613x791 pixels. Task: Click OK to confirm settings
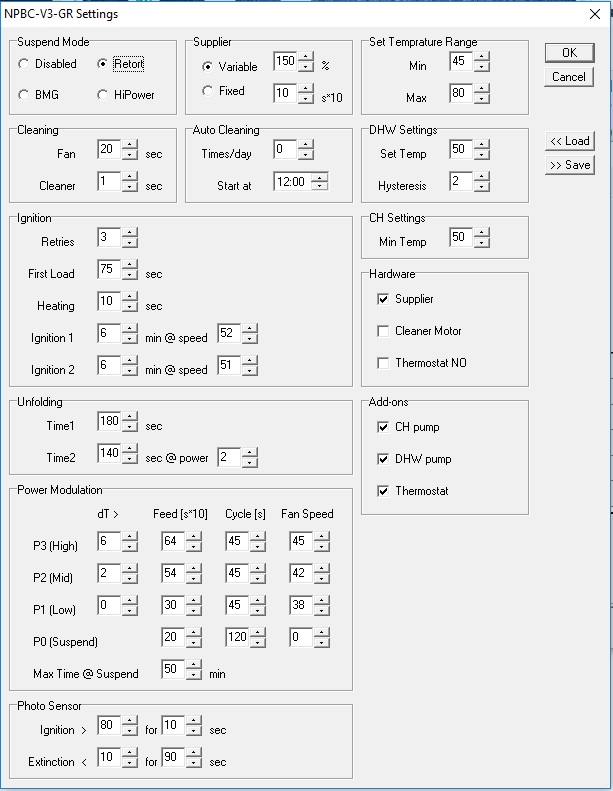[x=569, y=53]
